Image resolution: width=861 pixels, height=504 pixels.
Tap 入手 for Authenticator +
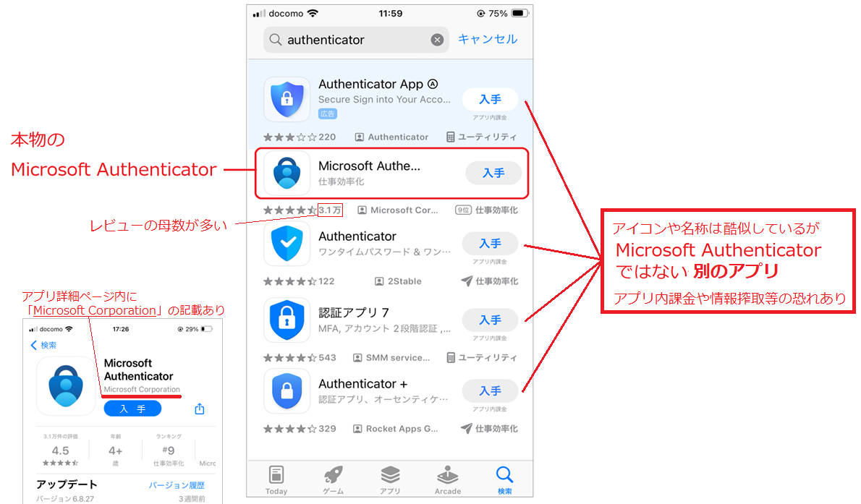(491, 391)
